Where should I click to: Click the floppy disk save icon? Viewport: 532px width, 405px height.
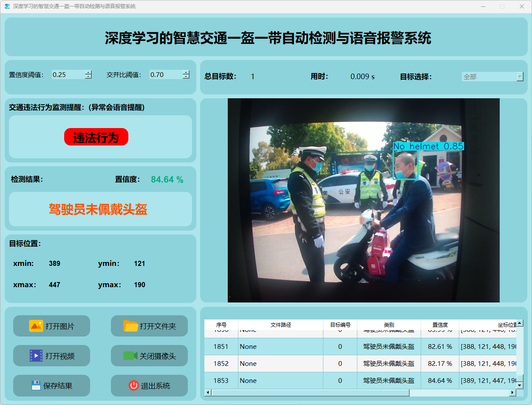(x=36, y=385)
